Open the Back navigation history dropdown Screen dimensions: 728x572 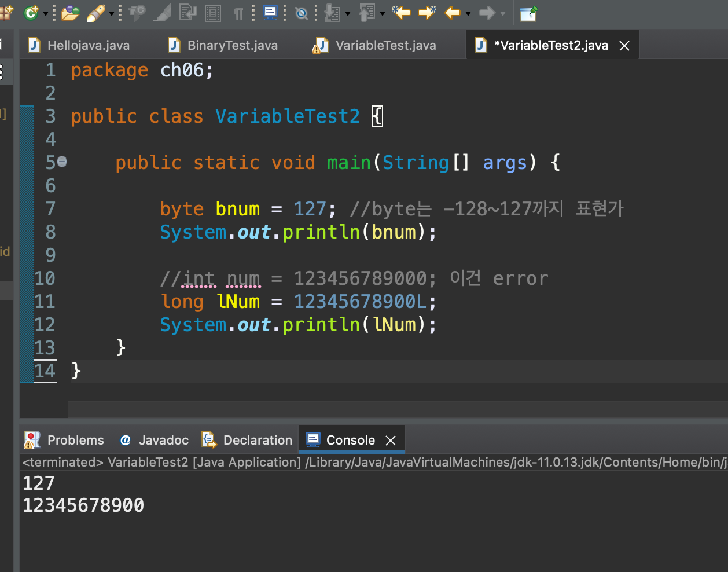(x=468, y=13)
